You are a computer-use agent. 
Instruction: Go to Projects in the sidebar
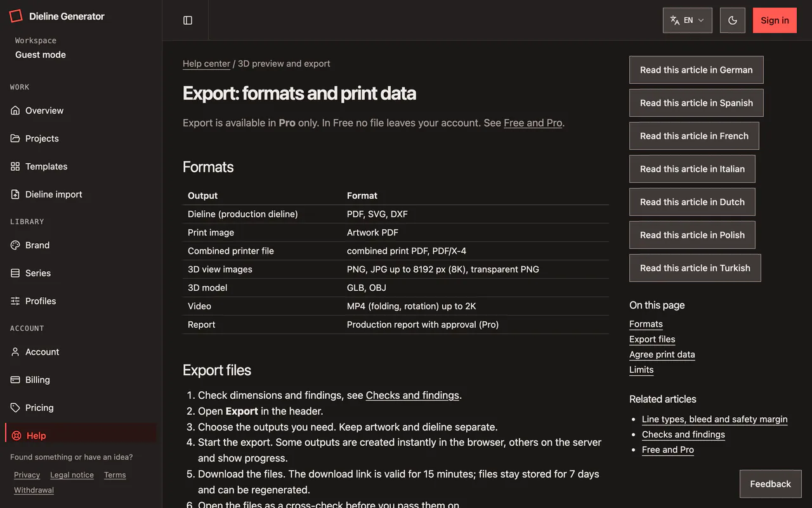tap(81, 138)
